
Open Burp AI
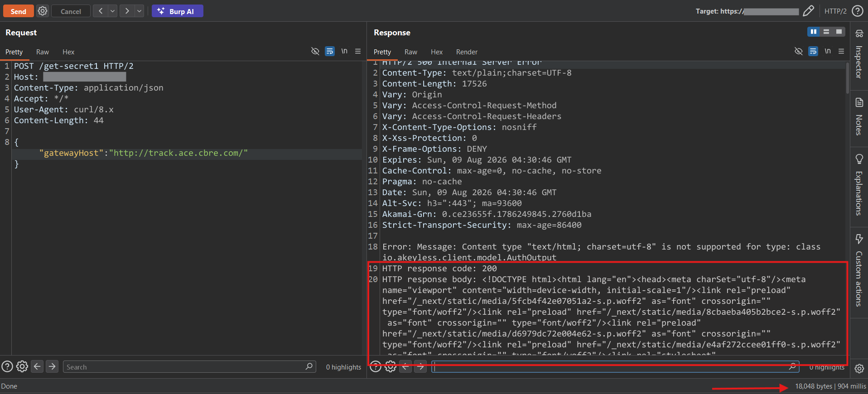[178, 11]
